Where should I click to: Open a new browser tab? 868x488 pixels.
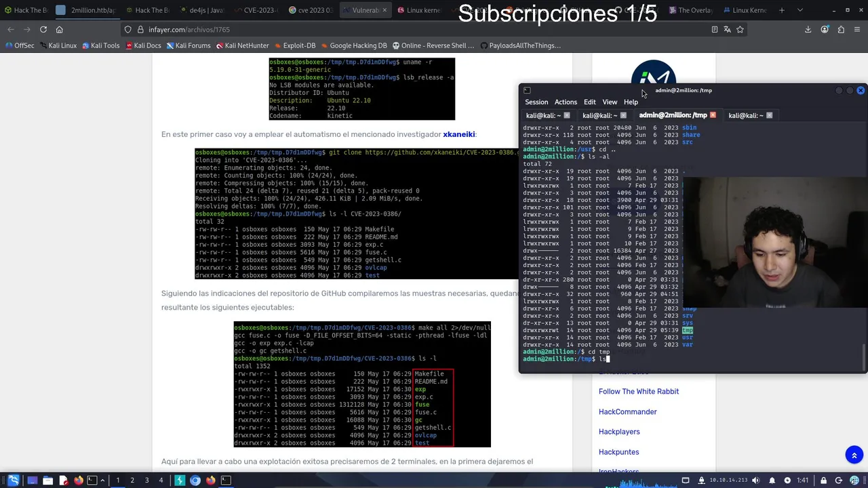pos(781,10)
